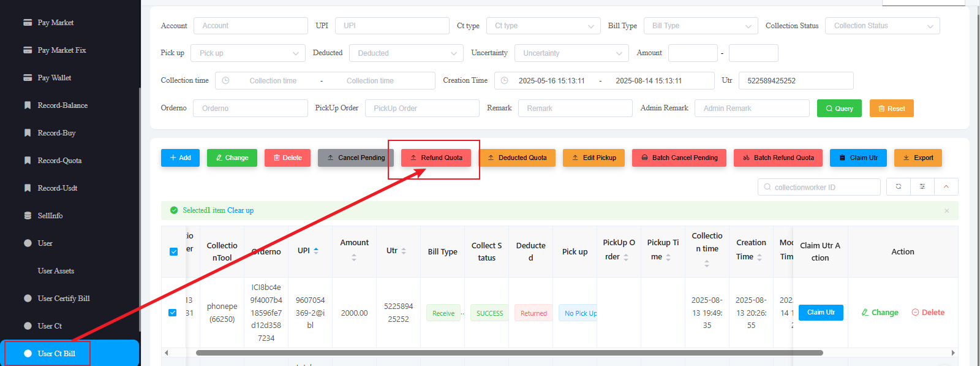
Task: Click the Record-Balance bookmark icon
Action: click(x=28, y=105)
